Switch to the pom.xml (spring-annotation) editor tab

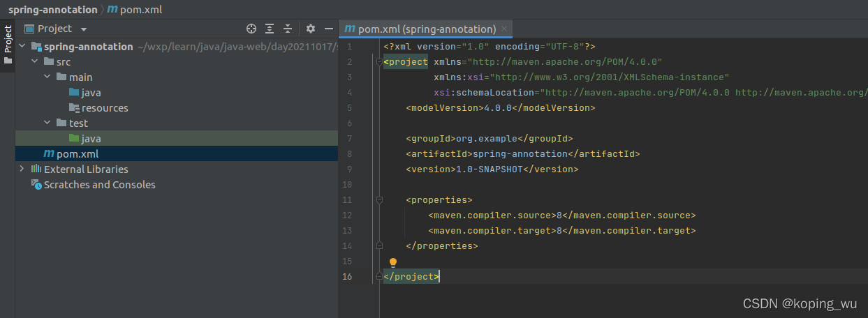coord(426,29)
